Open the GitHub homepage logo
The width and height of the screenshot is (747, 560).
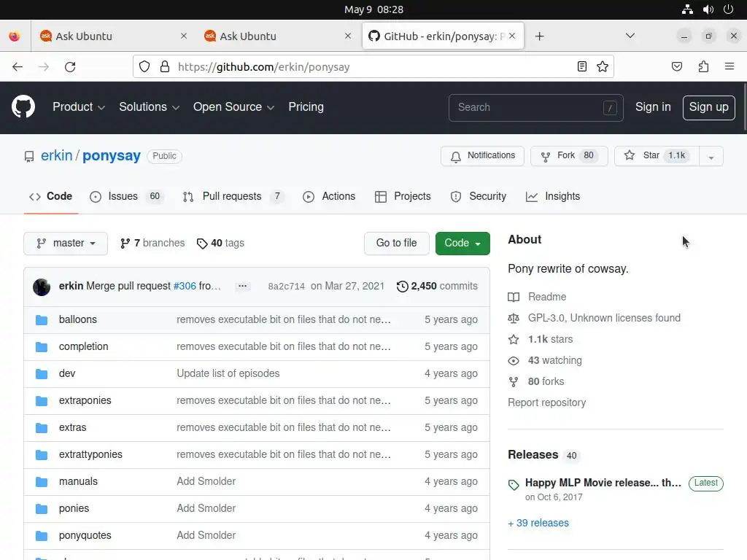click(23, 106)
